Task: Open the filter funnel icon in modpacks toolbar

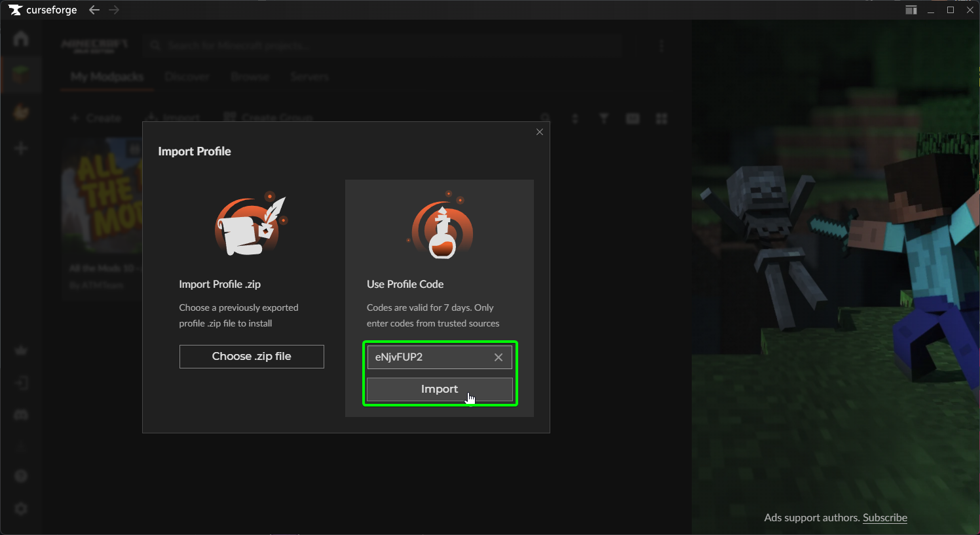Action: [x=604, y=119]
